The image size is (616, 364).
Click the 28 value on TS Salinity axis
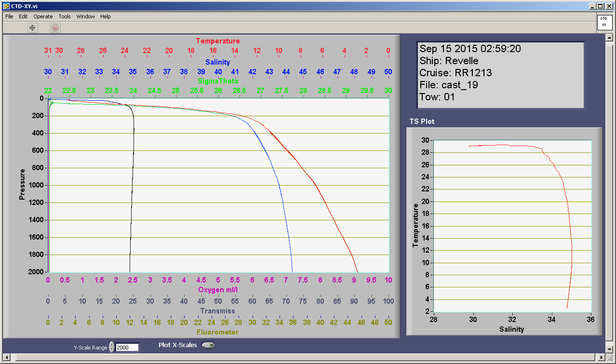click(434, 319)
